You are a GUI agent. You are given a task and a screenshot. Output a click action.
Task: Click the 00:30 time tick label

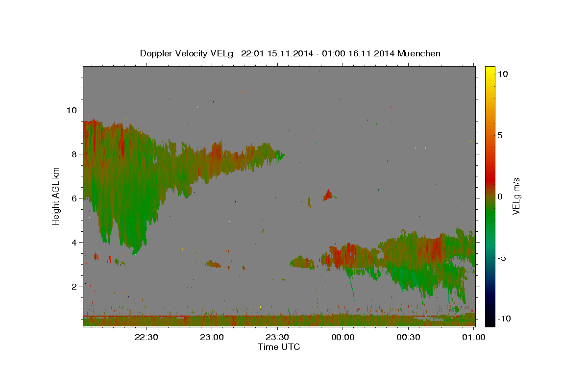408,337
